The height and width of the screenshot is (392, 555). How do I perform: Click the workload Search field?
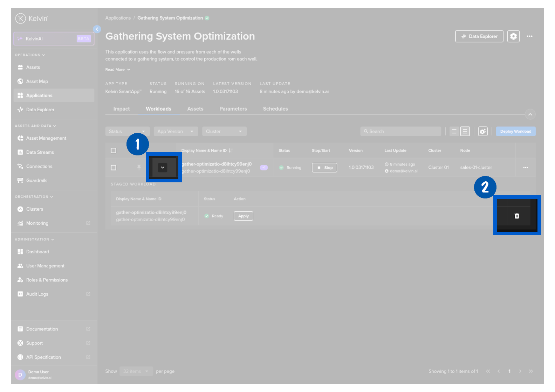click(400, 132)
